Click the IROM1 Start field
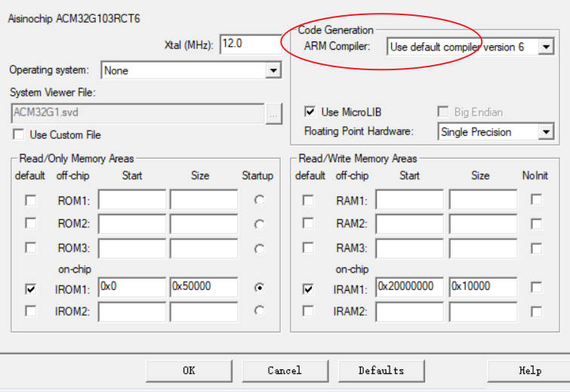 pyautogui.click(x=131, y=287)
